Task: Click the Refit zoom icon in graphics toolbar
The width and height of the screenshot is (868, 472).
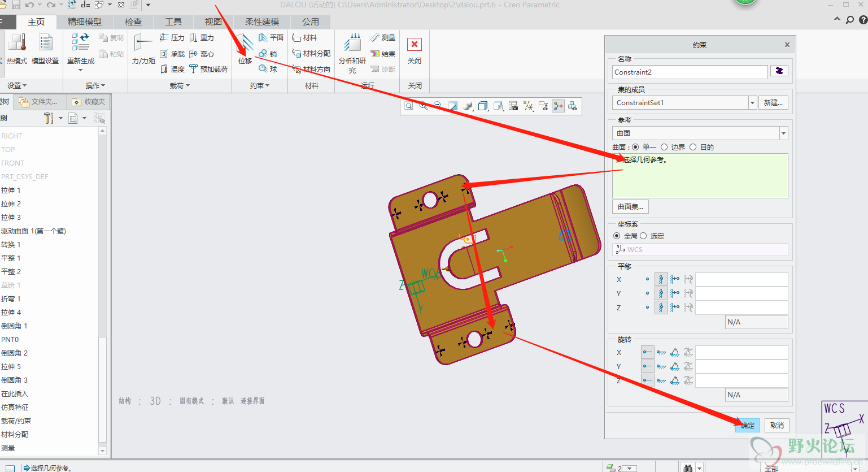Action: pos(409,106)
